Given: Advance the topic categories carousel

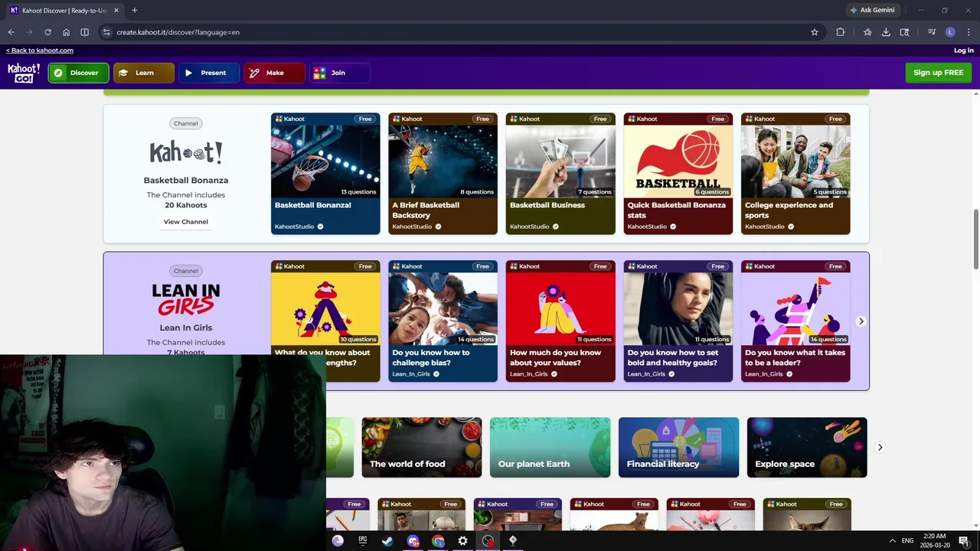Looking at the screenshot, I should click(880, 447).
